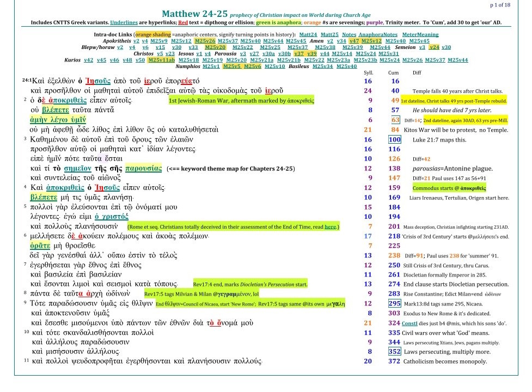Follow the M25v21b link
532x392 pixels.
tap(289, 60)
